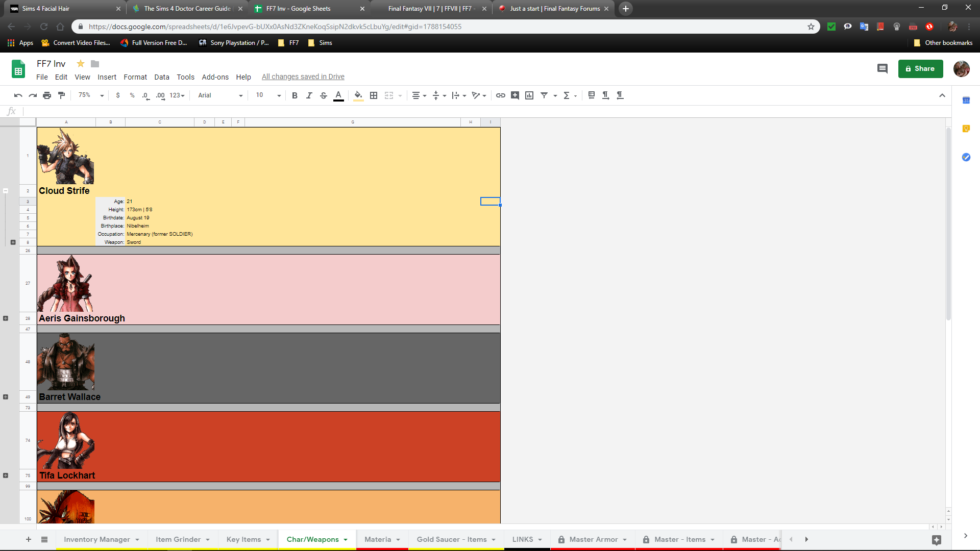Image resolution: width=980 pixels, height=551 pixels.
Task: Format as currency with dollar icon
Action: pyautogui.click(x=118, y=95)
